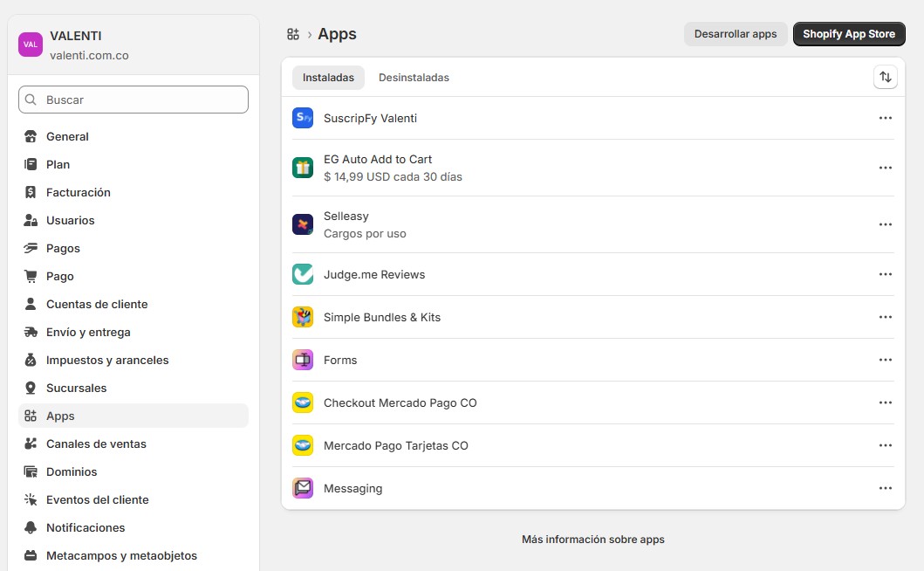924x571 pixels.
Task: Follow the Más información sobre apps link
Action: point(592,540)
